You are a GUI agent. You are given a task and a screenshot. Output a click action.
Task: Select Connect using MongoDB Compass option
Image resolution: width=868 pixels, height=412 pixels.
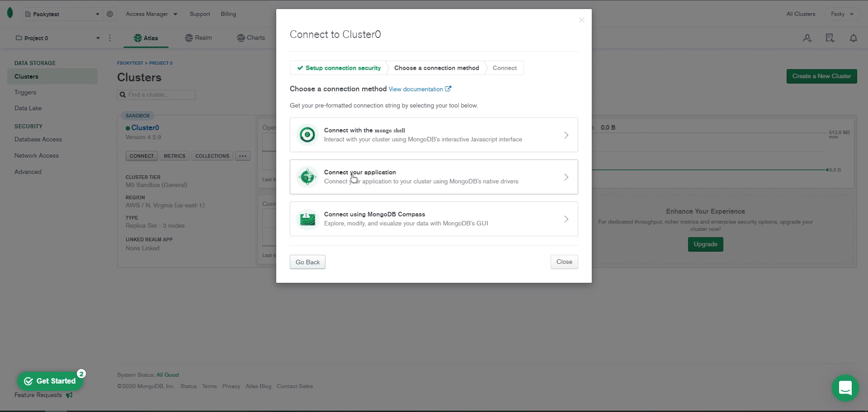(x=434, y=219)
